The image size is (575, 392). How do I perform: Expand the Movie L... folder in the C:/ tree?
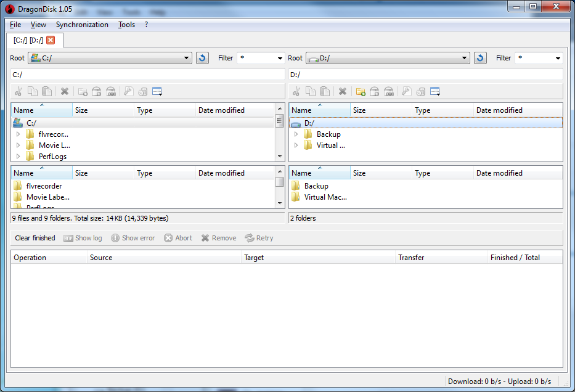tap(18, 145)
